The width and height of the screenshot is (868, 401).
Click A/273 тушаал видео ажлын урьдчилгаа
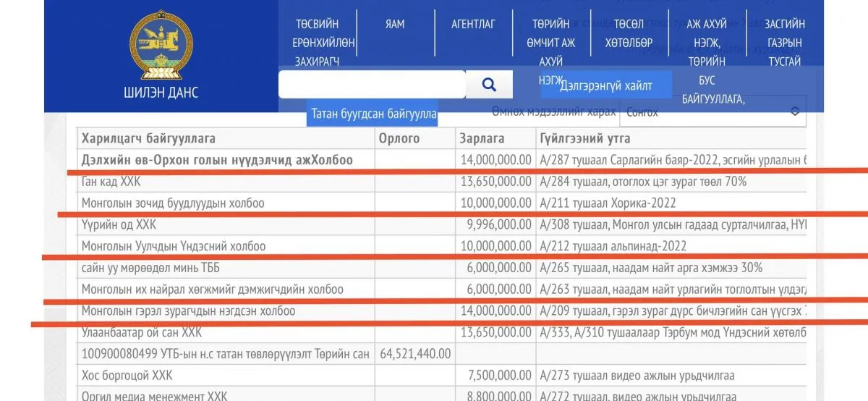637,376
